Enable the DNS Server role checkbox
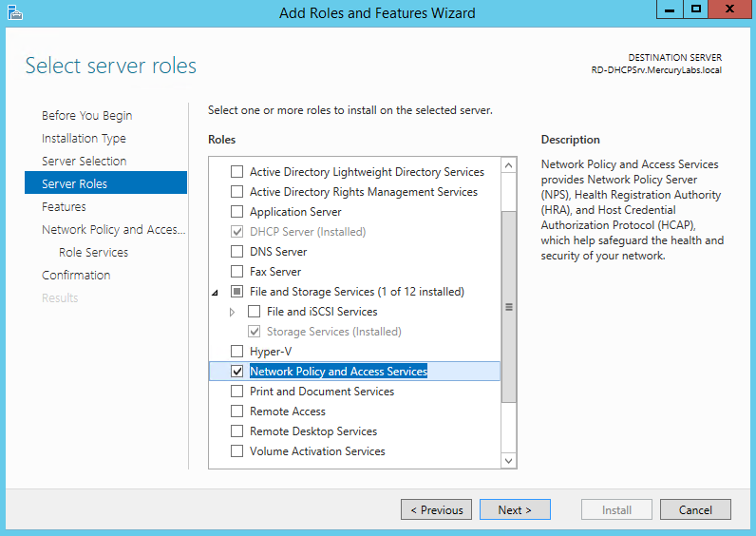The height and width of the screenshot is (536, 756). point(236,251)
